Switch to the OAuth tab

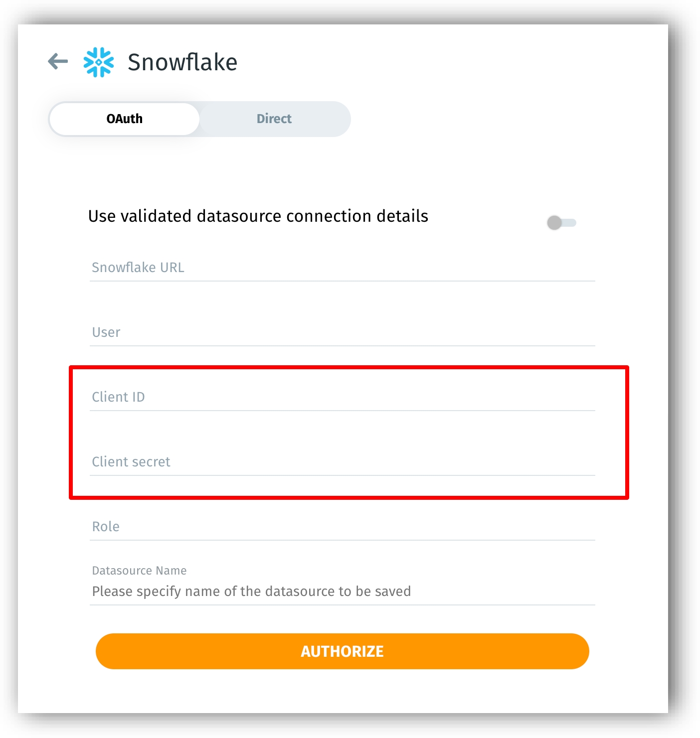point(125,119)
